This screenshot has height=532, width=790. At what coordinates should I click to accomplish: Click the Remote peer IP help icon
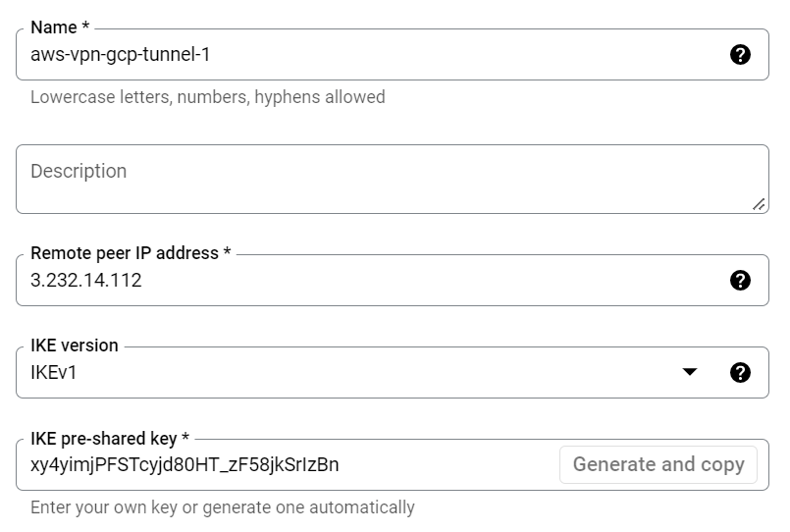[741, 281]
